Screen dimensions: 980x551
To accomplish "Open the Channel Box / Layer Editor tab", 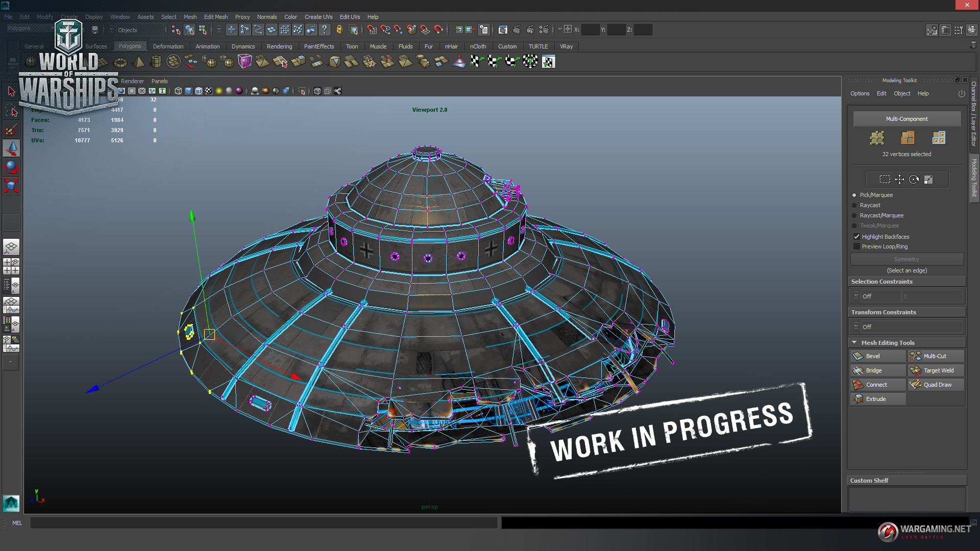I will click(974, 114).
